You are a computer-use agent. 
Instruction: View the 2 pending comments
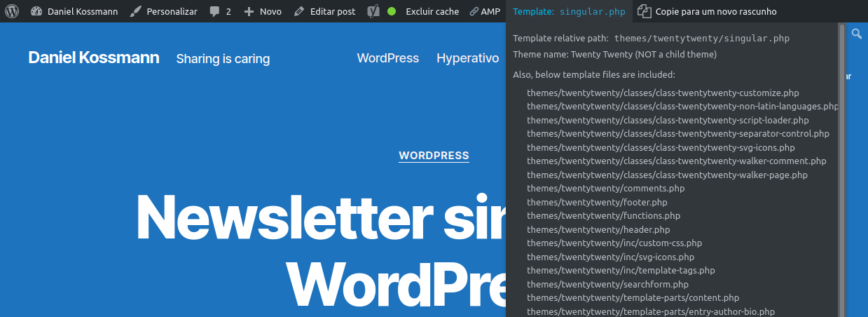coord(220,11)
